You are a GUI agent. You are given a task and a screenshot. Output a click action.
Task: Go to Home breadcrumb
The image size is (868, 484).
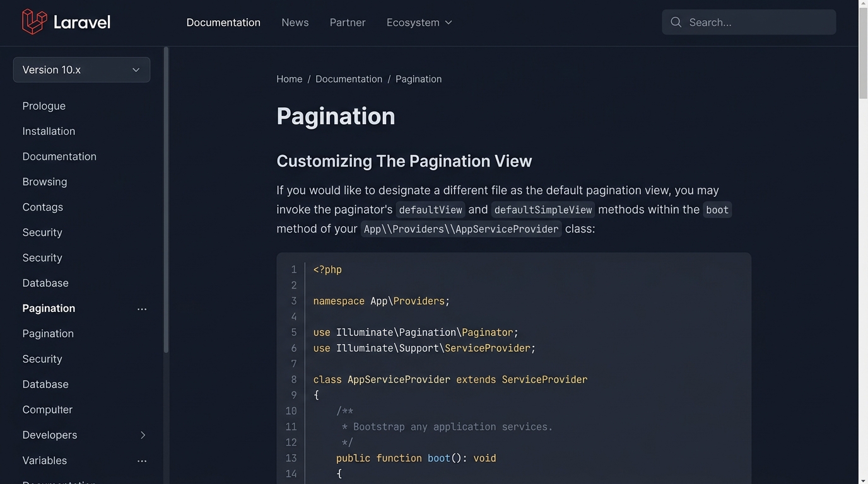point(290,79)
